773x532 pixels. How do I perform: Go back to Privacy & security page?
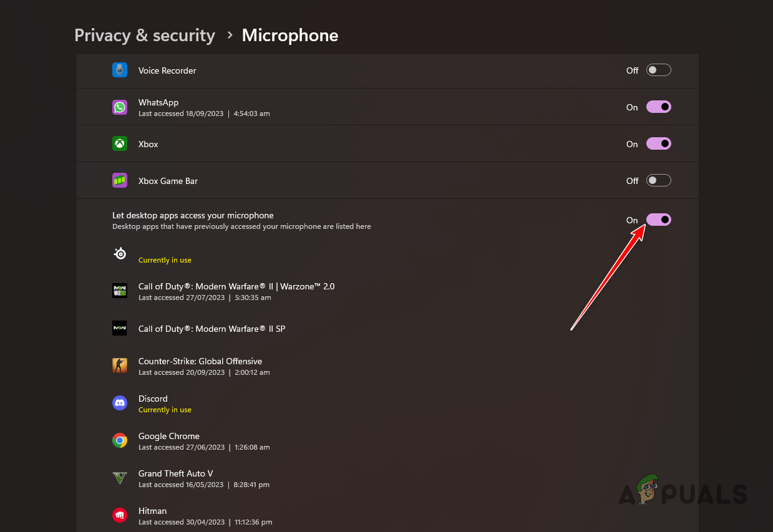click(144, 36)
